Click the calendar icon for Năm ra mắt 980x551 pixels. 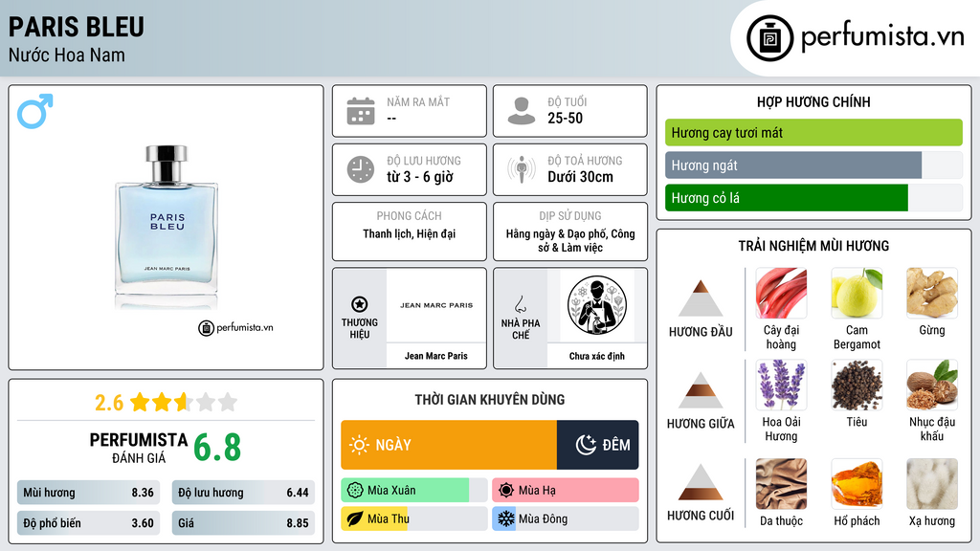[x=361, y=111]
